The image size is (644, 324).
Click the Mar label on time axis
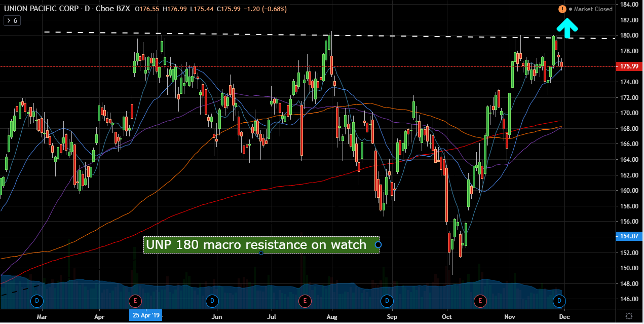[42, 316]
